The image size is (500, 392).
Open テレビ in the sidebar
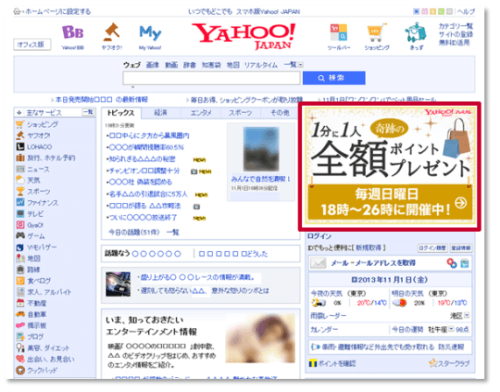(x=35, y=214)
